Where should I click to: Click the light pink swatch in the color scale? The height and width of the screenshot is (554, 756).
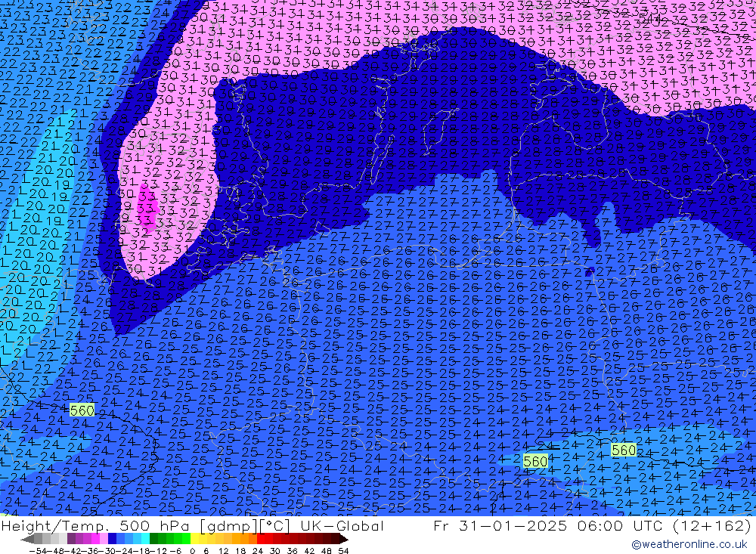[104, 539]
